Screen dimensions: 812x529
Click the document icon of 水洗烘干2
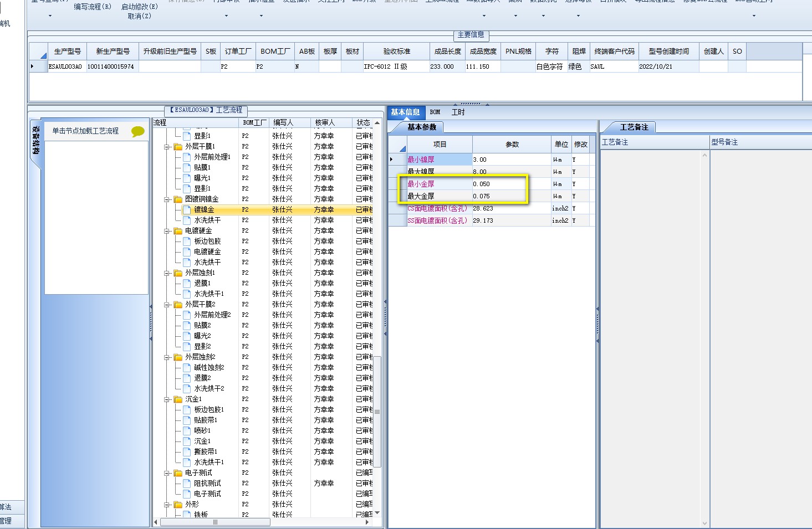click(187, 389)
